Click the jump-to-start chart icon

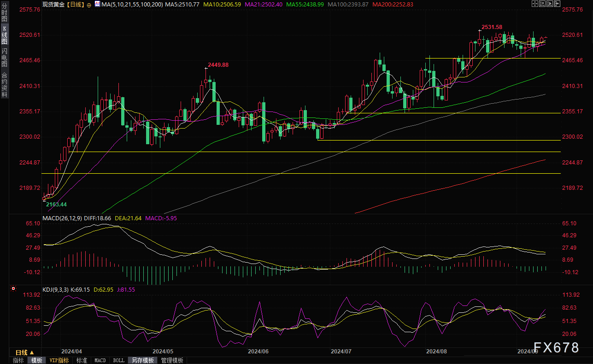[x=543, y=4]
